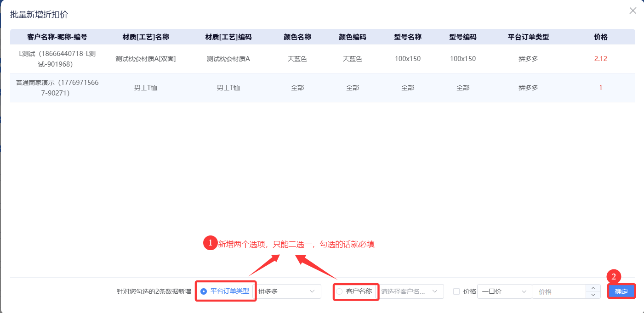Click 全部 model code in 普通商家演示 row
Screen dimensions: 644x313
(x=463, y=88)
